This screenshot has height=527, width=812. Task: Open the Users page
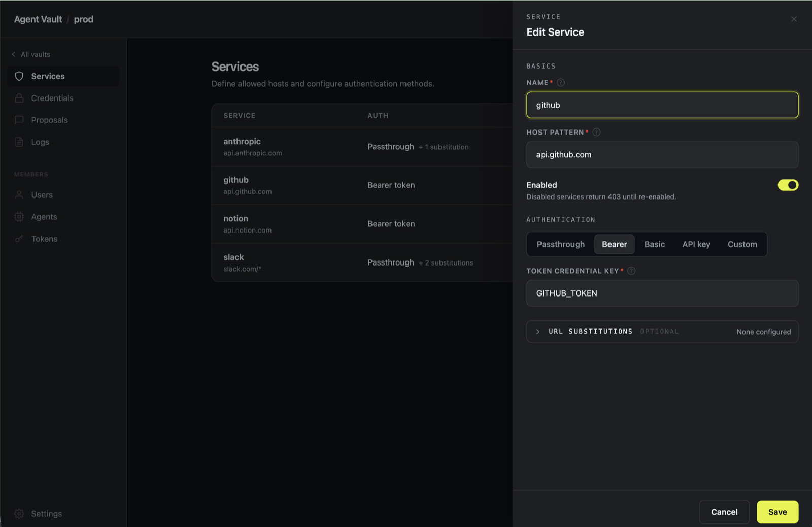click(x=64, y=194)
